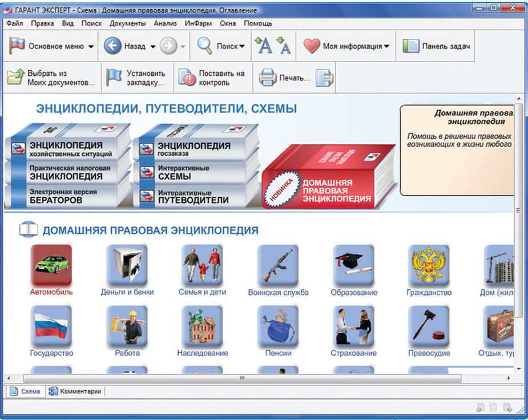
Task: Open the Документы menu
Action: [128, 23]
